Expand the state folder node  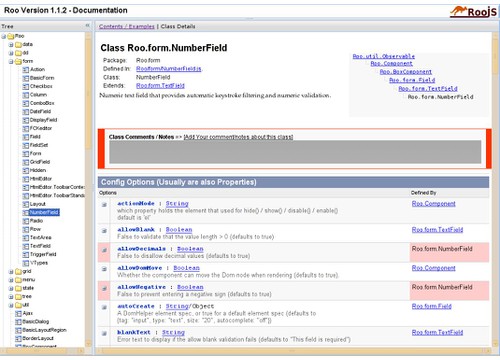[x=11, y=288]
